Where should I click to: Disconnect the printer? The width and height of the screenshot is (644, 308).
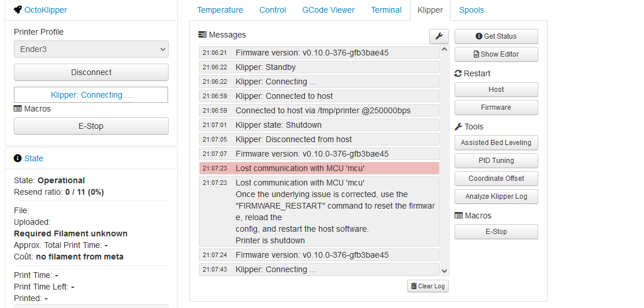click(91, 72)
